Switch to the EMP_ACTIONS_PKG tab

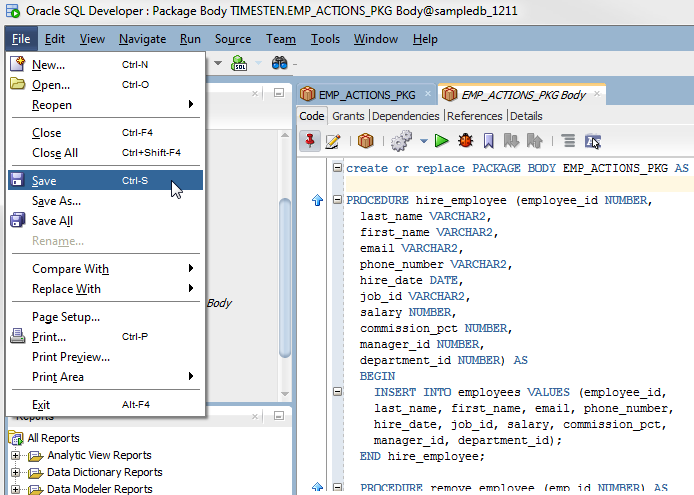tap(367, 95)
